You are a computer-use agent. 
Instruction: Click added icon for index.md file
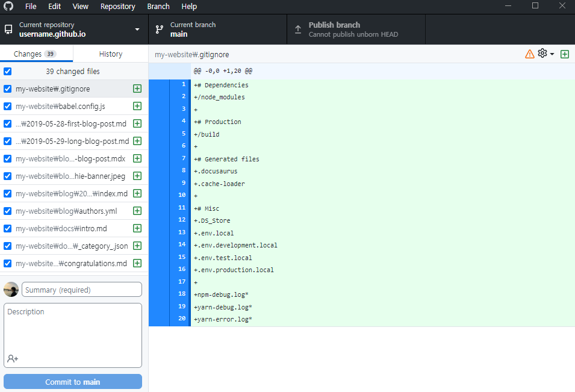pyautogui.click(x=137, y=193)
